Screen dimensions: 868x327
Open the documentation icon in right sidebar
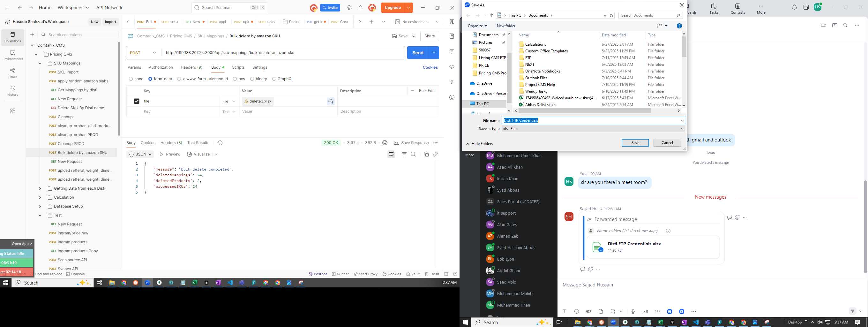452,36
